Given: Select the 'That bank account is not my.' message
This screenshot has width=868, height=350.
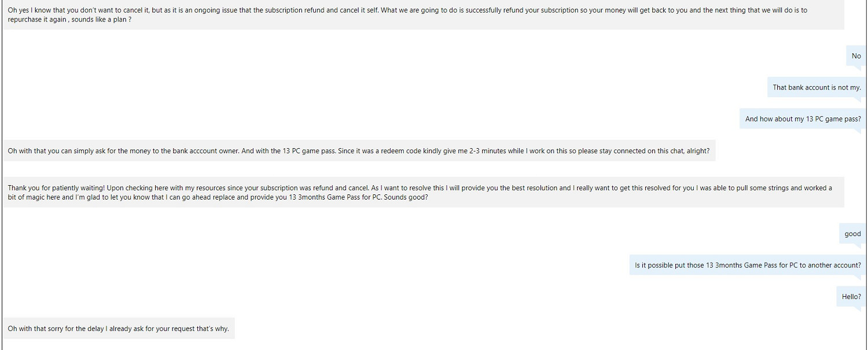Looking at the screenshot, I should [x=816, y=87].
